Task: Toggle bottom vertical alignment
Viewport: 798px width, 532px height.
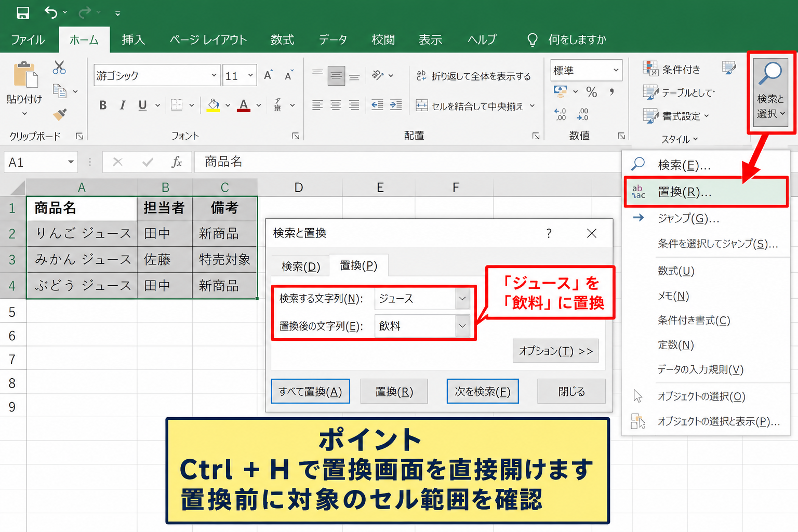Action: [x=354, y=77]
